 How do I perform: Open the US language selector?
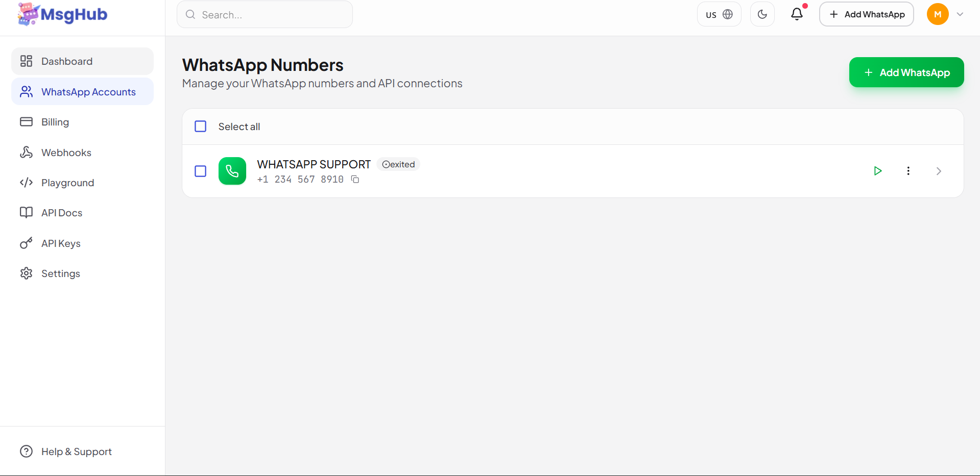[719, 14]
